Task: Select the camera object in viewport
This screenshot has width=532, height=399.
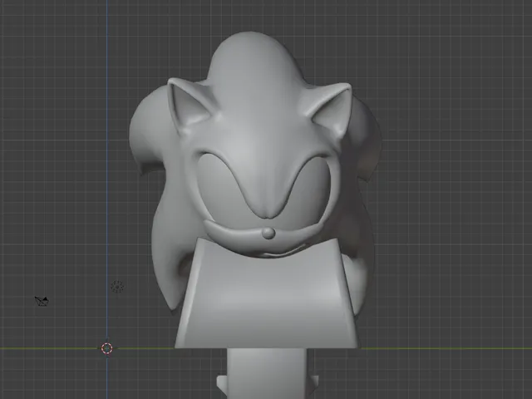Action: click(x=42, y=301)
